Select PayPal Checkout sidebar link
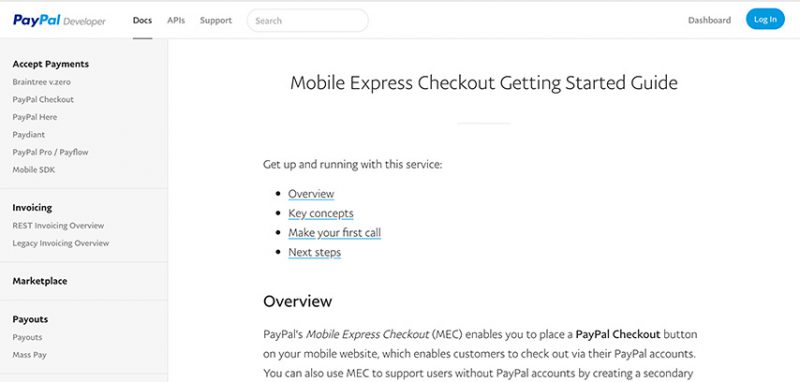Screen dimensions: 800x382 tap(43, 99)
